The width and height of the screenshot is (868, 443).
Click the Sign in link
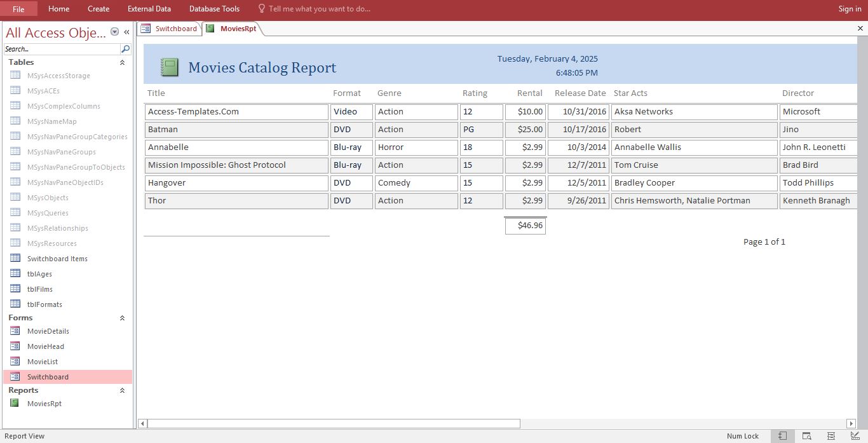[850, 9]
